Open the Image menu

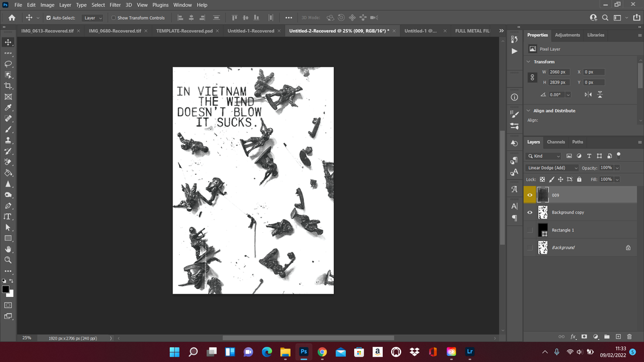47,5
